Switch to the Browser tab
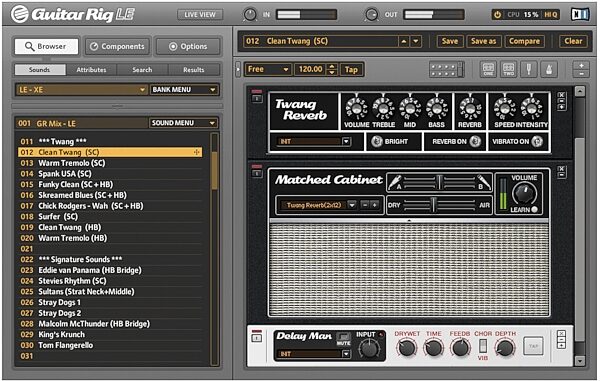The width and height of the screenshot is (600, 381). (46, 46)
